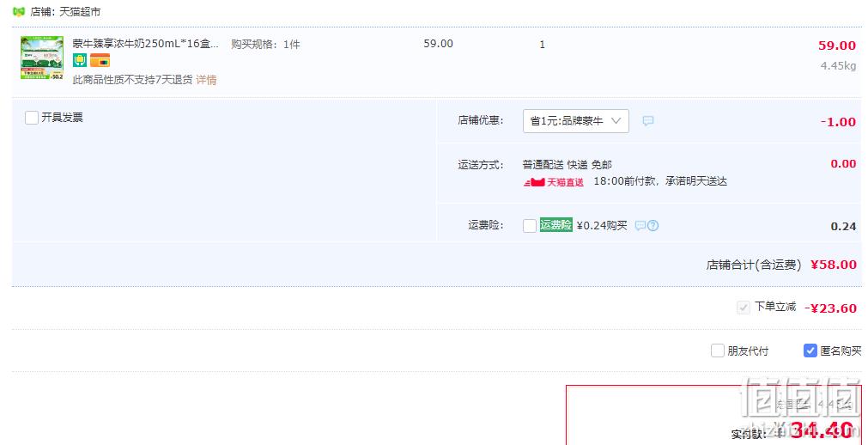The width and height of the screenshot is (868, 445).
Task: Click the ¥0.24购买 insurance price text
Action: 603,226
